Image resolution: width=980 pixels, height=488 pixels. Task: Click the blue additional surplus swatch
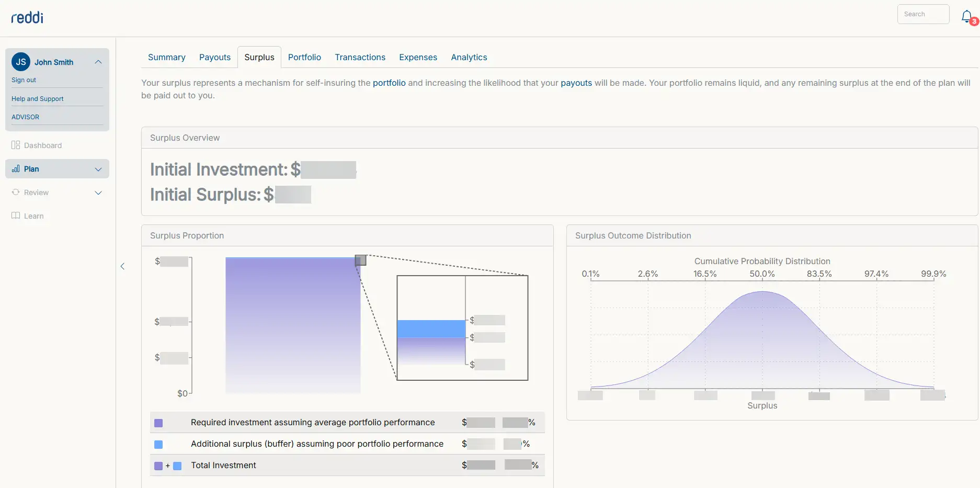pos(158,444)
